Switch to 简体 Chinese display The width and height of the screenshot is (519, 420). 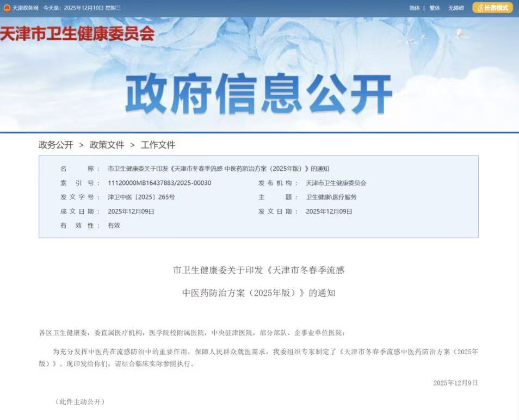(415, 8)
